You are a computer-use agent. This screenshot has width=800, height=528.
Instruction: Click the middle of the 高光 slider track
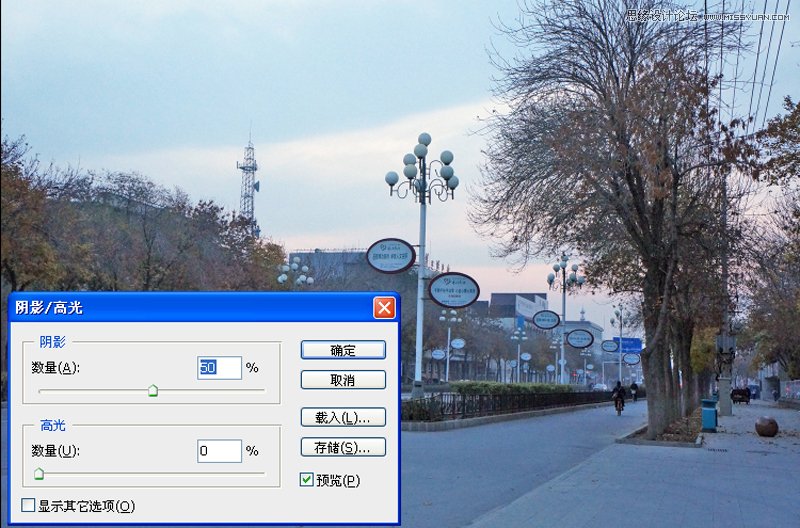pos(152,472)
